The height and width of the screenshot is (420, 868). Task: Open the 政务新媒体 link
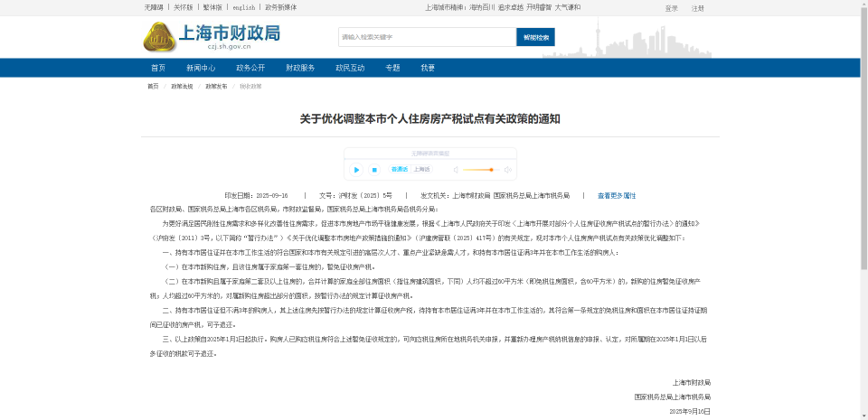click(280, 8)
